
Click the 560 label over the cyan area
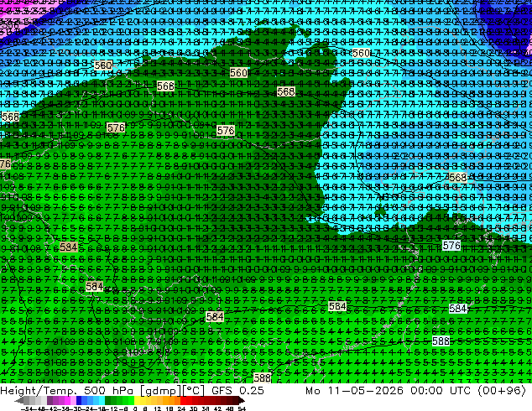point(361,53)
